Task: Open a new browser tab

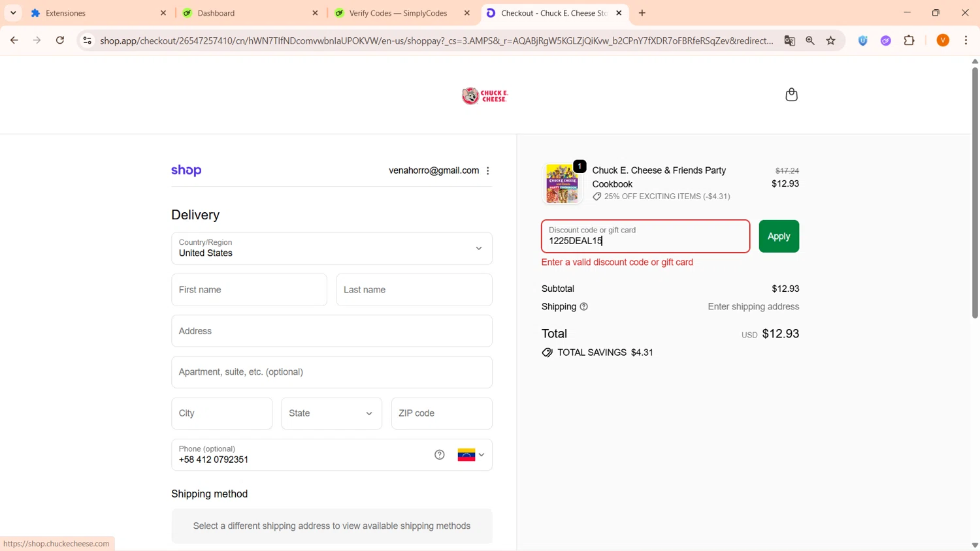Action: click(642, 13)
